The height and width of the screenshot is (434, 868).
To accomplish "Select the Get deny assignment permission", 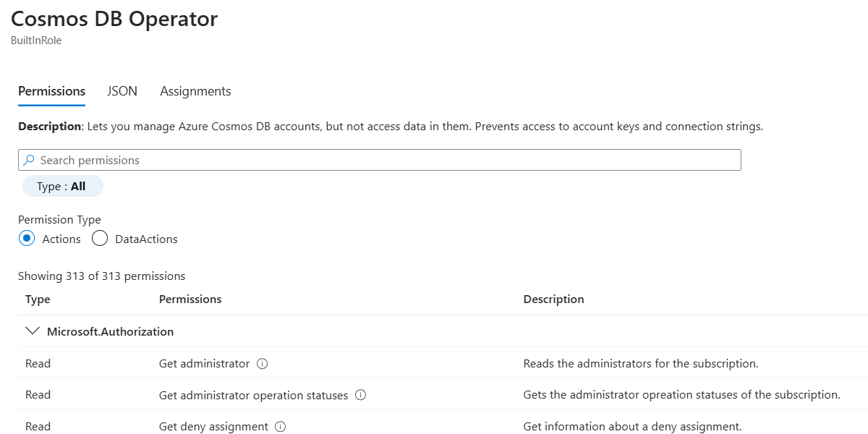I will [214, 427].
